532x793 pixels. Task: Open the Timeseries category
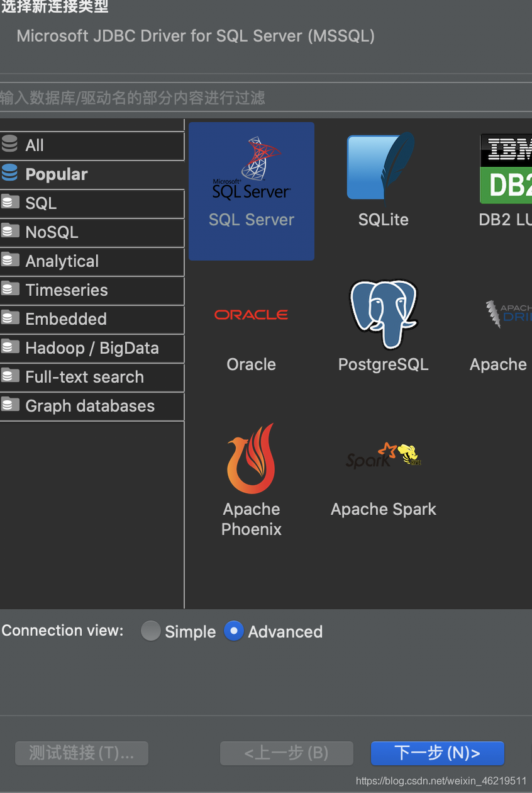(x=92, y=290)
